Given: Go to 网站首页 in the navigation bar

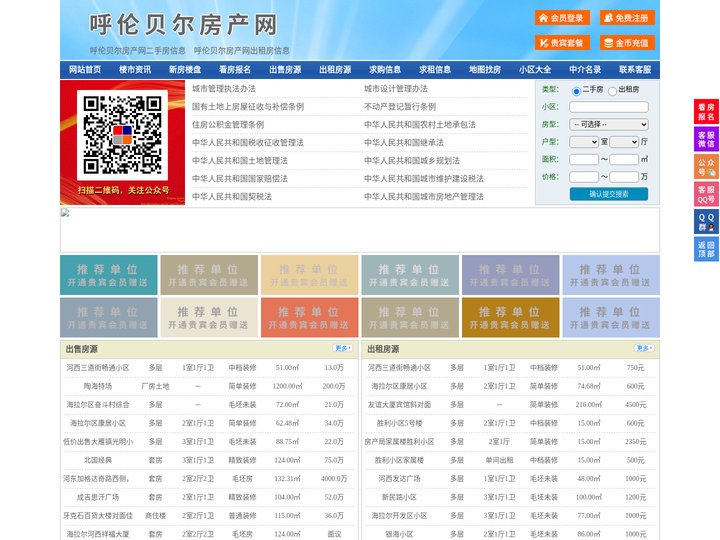Looking at the screenshot, I should click(85, 70).
